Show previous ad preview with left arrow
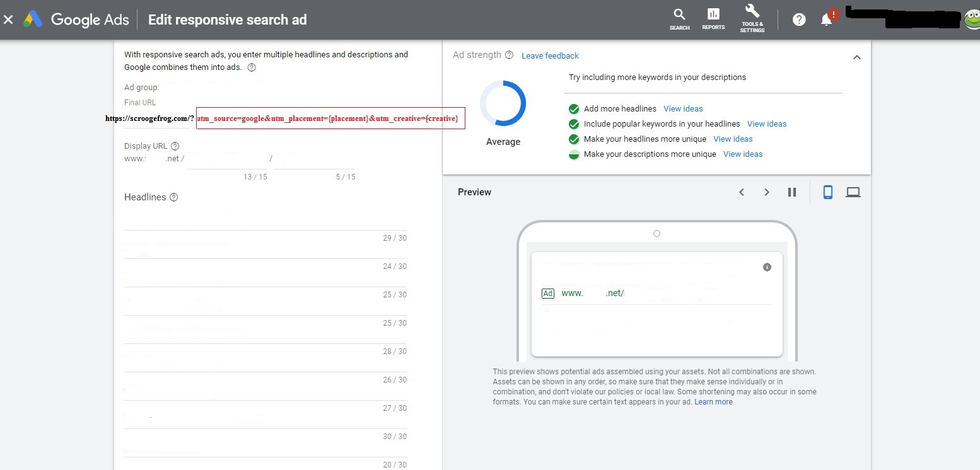Viewport: 980px width, 470px height. pos(742,192)
